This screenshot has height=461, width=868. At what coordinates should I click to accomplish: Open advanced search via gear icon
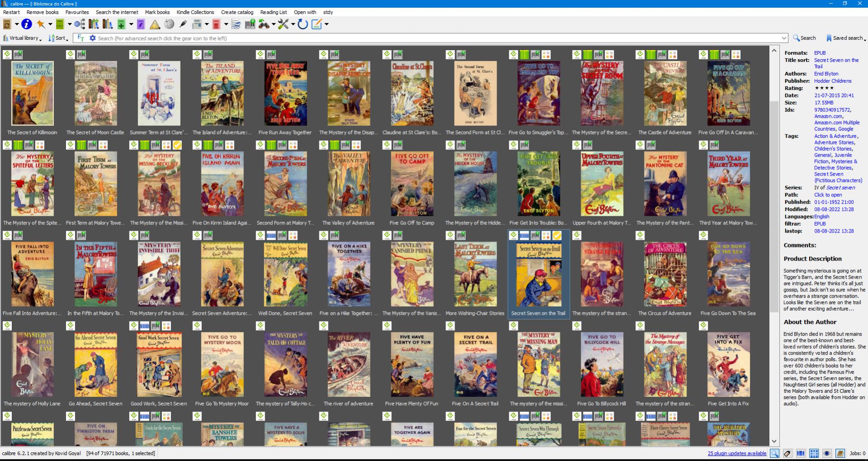(x=93, y=38)
